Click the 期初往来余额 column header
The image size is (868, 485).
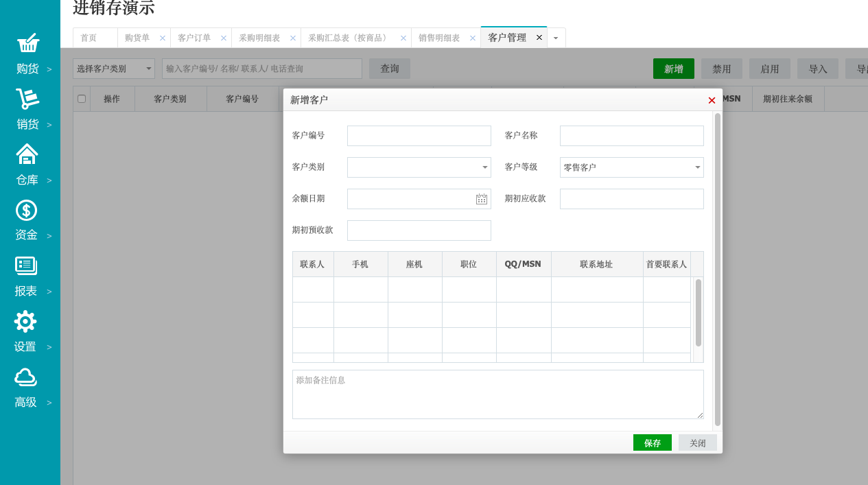(x=788, y=99)
